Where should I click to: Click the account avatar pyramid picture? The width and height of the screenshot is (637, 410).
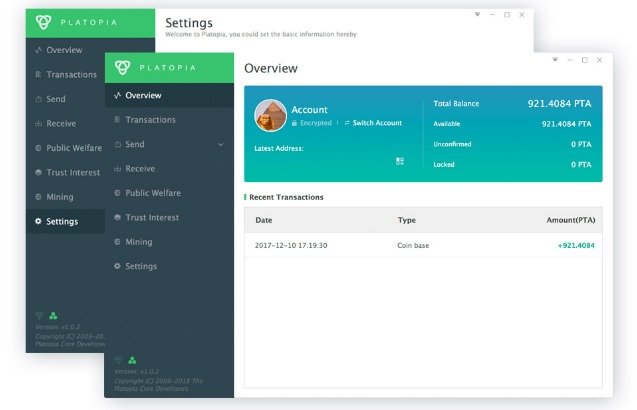[271, 115]
